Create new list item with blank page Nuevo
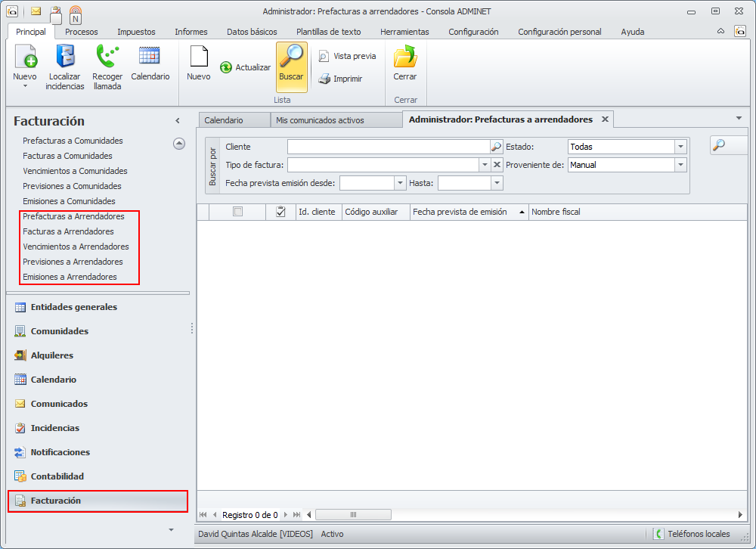This screenshot has width=756, height=549. coord(199,63)
